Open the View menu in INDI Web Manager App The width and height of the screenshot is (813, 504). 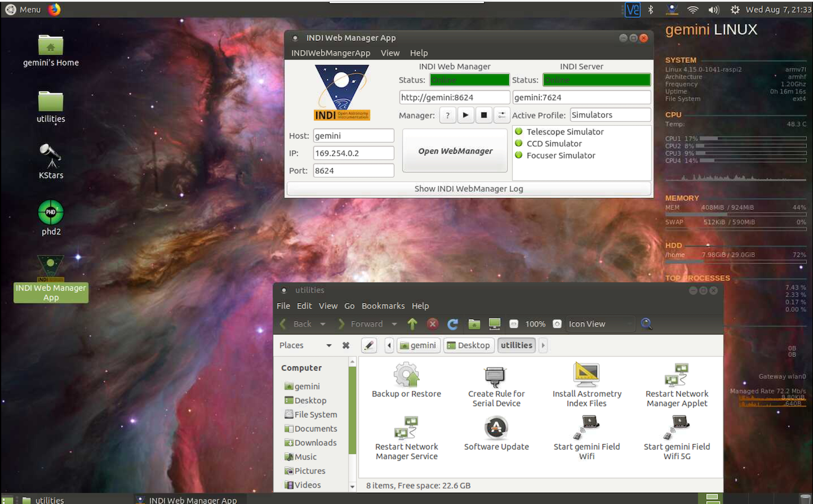390,53
